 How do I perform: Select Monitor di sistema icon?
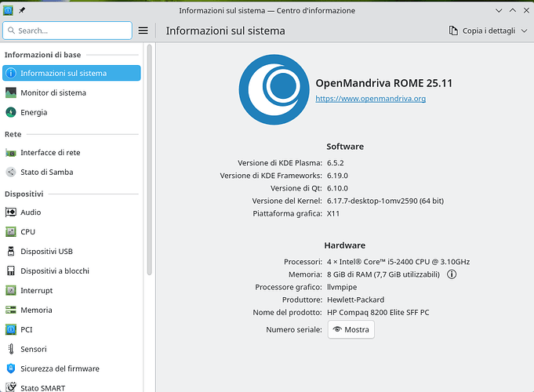(11, 93)
